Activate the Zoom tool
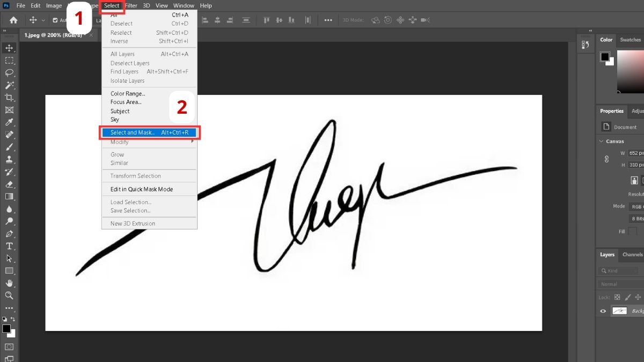This screenshot has width=644, height=362. 9,295
